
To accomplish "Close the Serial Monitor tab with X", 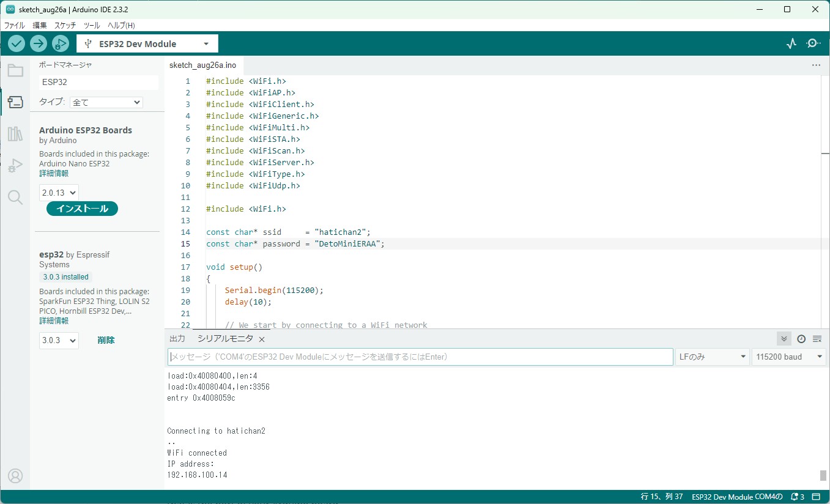I will 262,339.
